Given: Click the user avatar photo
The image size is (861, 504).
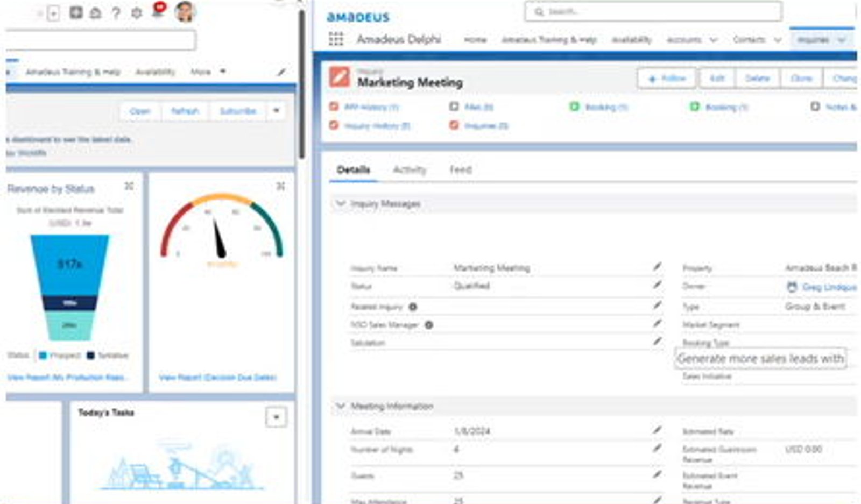Looking at the screenshot, I should point(185,11).
